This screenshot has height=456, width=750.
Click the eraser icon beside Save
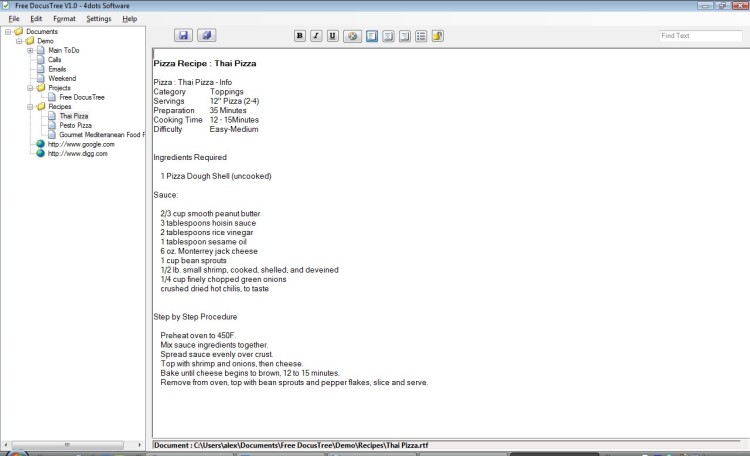tap(206, 36)
